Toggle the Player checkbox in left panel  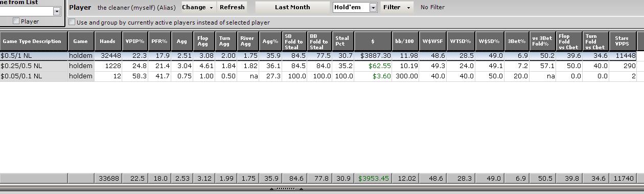16,21
